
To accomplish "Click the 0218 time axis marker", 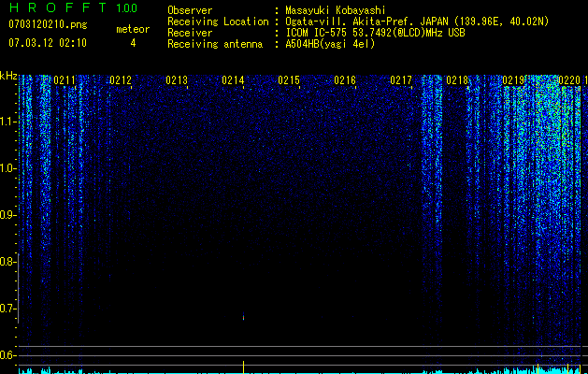I will (x=457, y=80).
